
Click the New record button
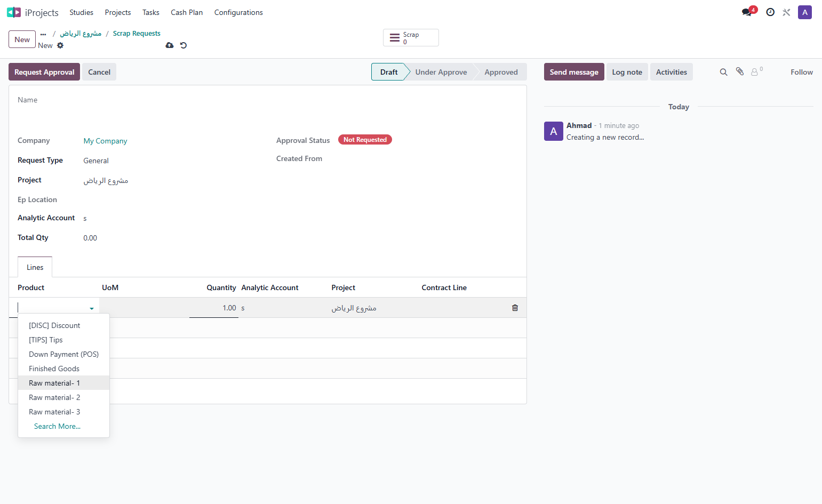pos(22,39)
